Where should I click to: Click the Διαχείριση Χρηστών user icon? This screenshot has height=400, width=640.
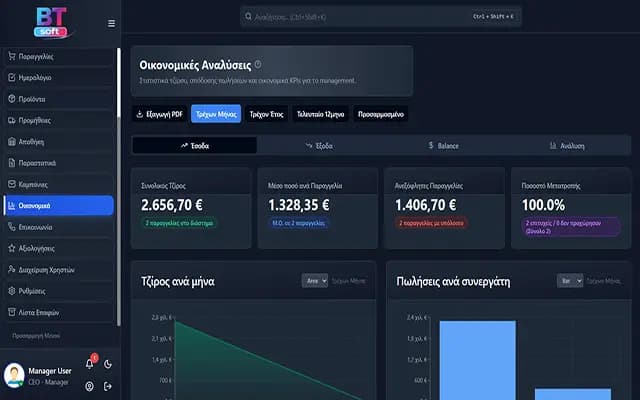12,269
